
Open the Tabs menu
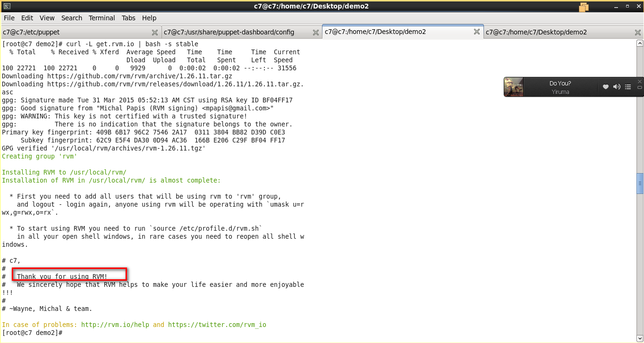128,18
